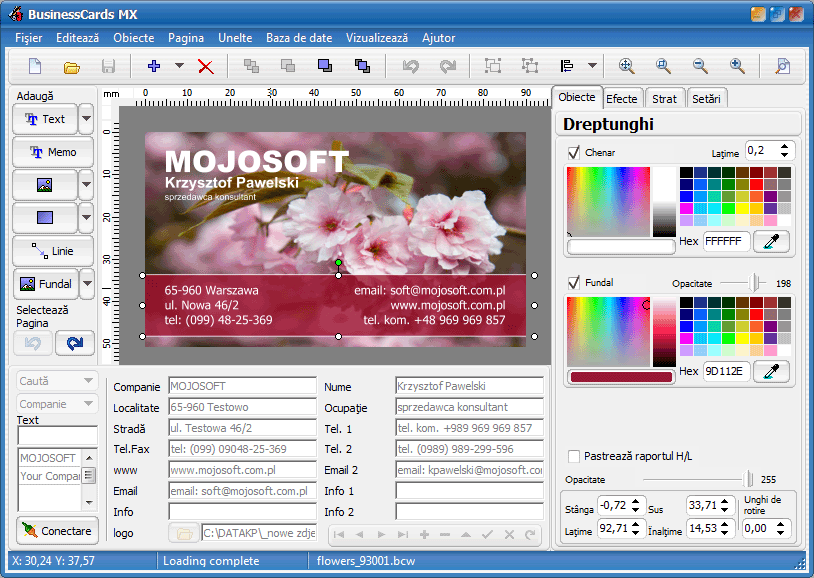Click the Fundal Hex field showing 9D112E
This screenshot has width=814, height=578.
coord(726,371)
